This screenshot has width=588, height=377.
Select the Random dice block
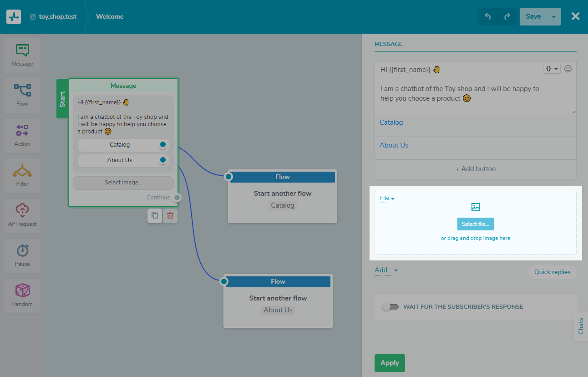point(22,295)
